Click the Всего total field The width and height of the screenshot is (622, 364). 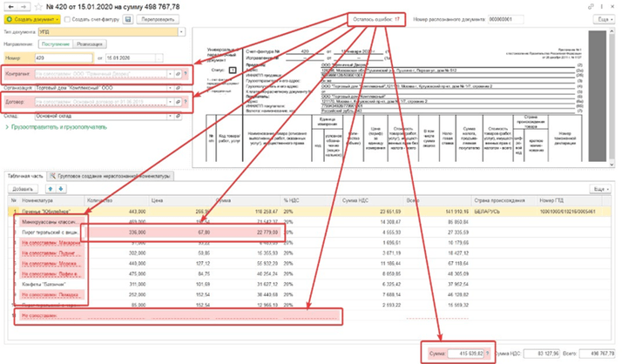[x=597, y=353]
